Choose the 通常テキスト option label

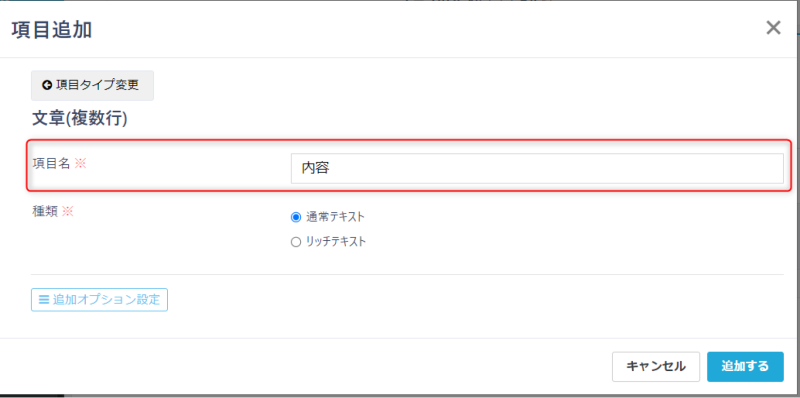[335, 217]
